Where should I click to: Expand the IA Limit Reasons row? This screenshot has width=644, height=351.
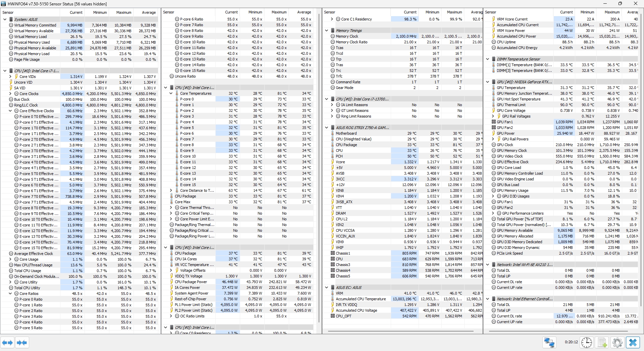click(332, 105)
